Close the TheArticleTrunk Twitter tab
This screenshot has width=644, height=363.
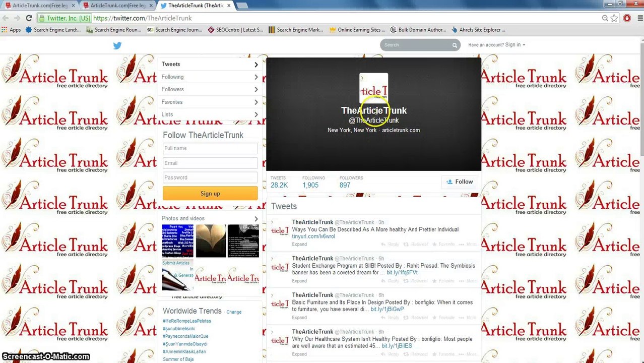point(229,6)
